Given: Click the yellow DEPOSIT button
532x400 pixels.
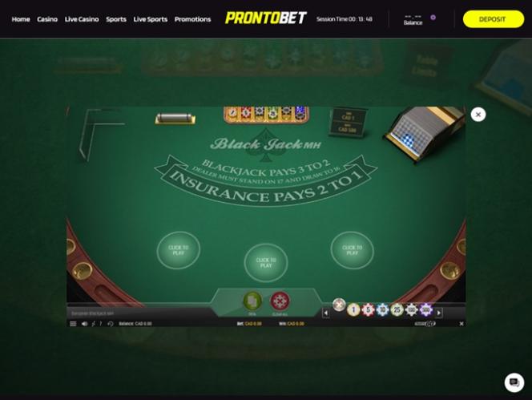Looking at the screenshot, I should pyautogui.click(x=493, y=19).
